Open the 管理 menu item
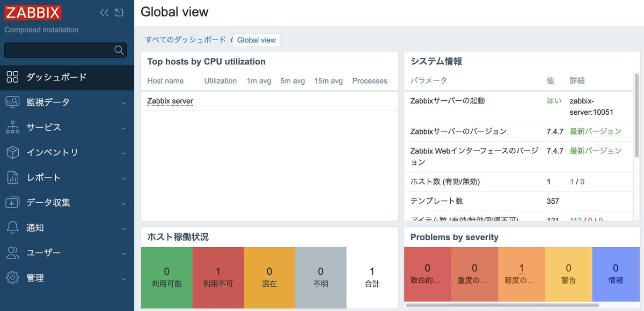Screen dimensions: 644x311 67,279
